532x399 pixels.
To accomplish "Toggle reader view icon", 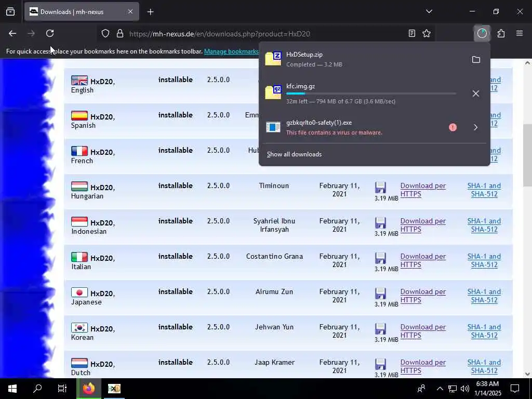I will pos(412,33).
